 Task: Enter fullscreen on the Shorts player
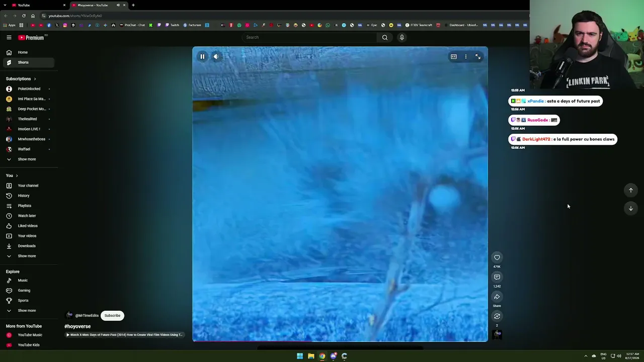478,57
